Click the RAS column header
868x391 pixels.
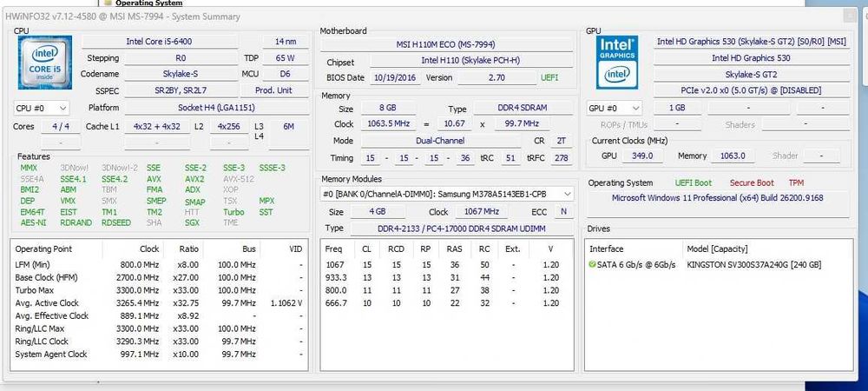click(454, 249)
